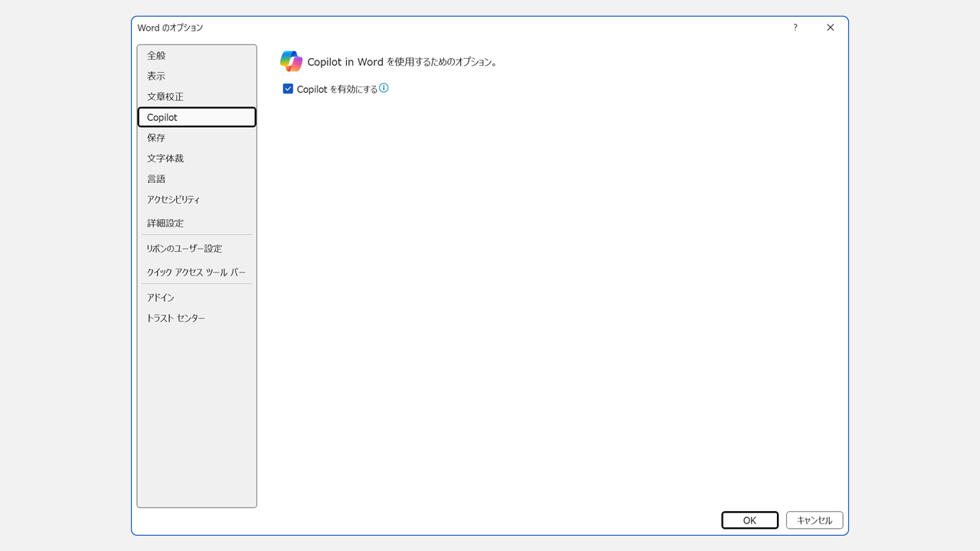Confirm changes with the OK button
The image size is (980, 551).
tap(750, 520)
